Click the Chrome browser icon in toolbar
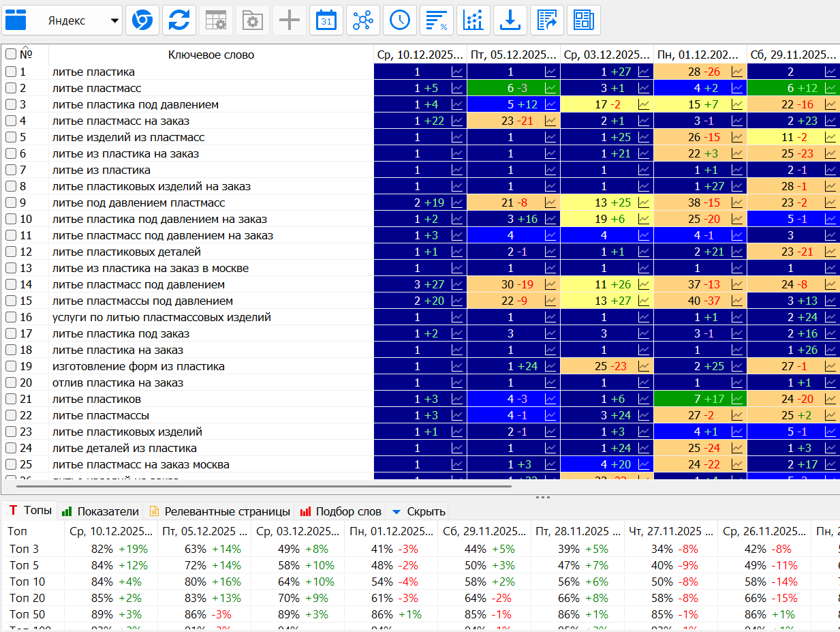The image size is (840, 632). click(x=142, y=20)
